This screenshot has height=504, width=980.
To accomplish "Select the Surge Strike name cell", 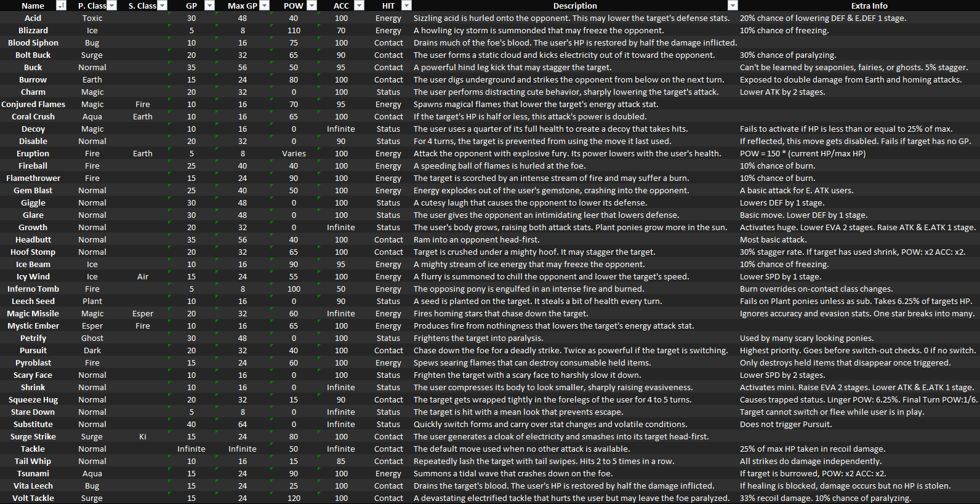I will click(x=33, y=436).
